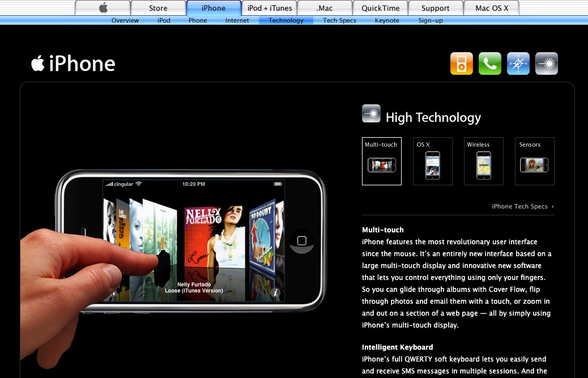Select the Technology subnav item
588x378 pixels.
(286, 20)
